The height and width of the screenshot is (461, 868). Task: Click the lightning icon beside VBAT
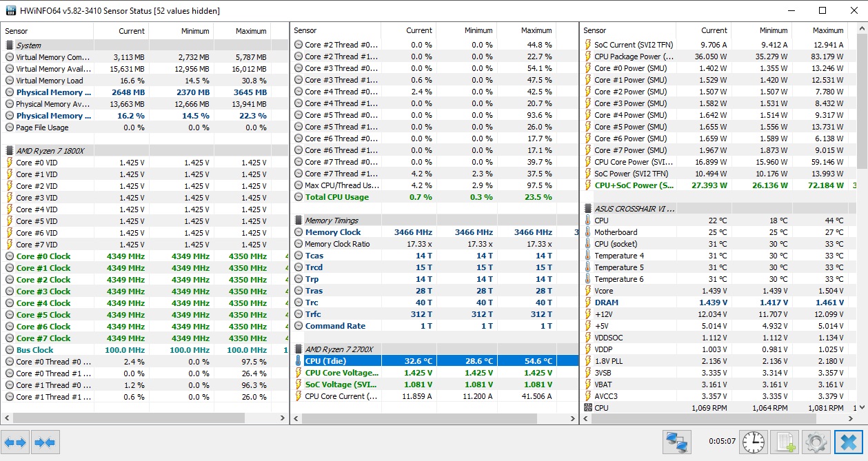point(587,385)
